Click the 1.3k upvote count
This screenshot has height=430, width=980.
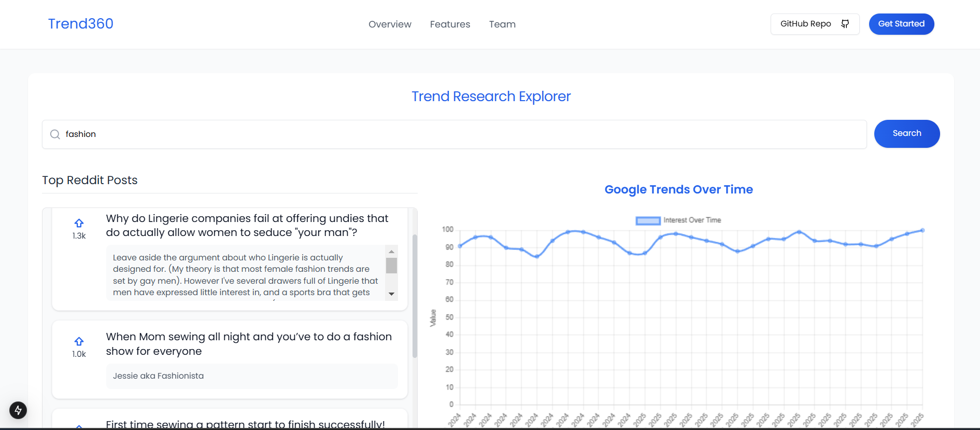(79, 236)
